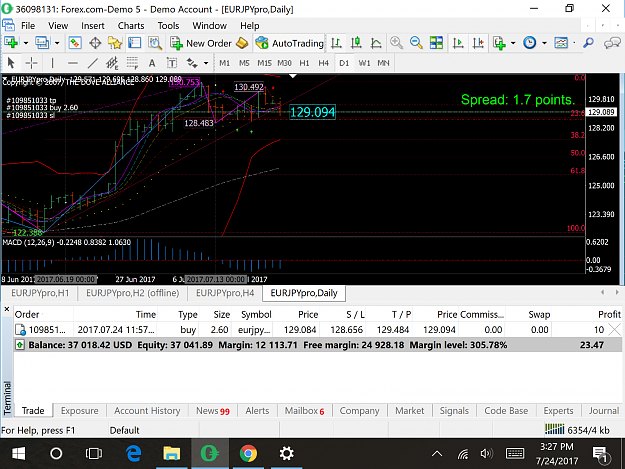Sort orders by Profit column

point(609,314)
